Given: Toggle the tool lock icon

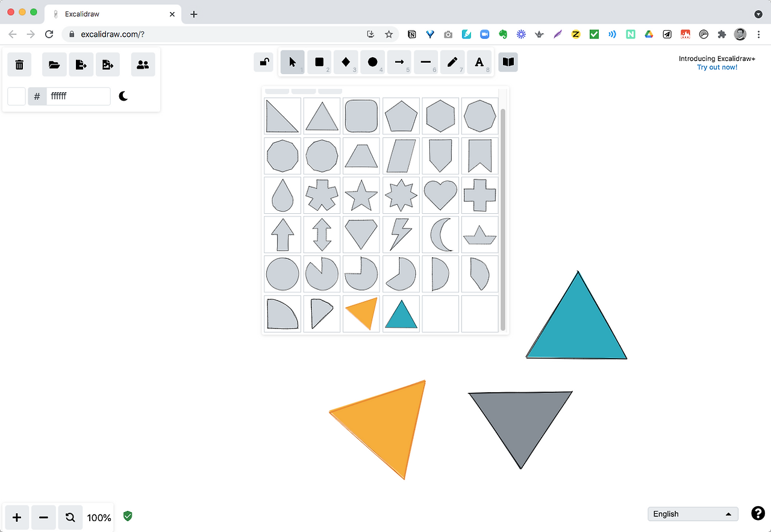Looking at the screenshot, I should pyautogui.click(x=263, y=61).
